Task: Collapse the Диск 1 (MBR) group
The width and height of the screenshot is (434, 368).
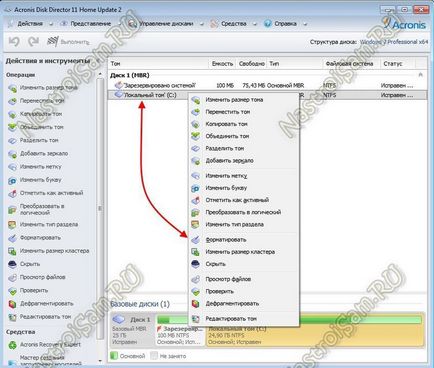Action: tap(421, 75)
